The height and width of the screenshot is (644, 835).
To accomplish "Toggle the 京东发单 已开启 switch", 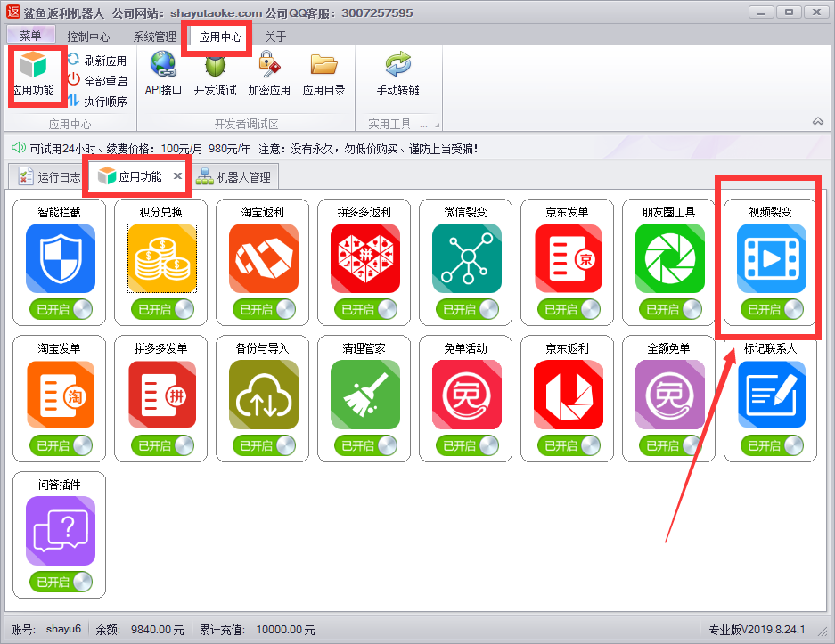I will pyautogui.click(x=569, y=309).
